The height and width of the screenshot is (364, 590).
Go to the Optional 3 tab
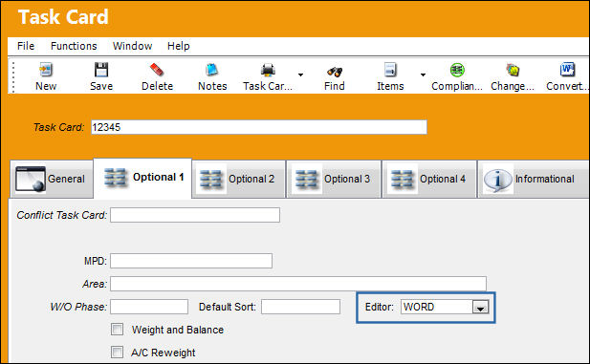point(334,179)
